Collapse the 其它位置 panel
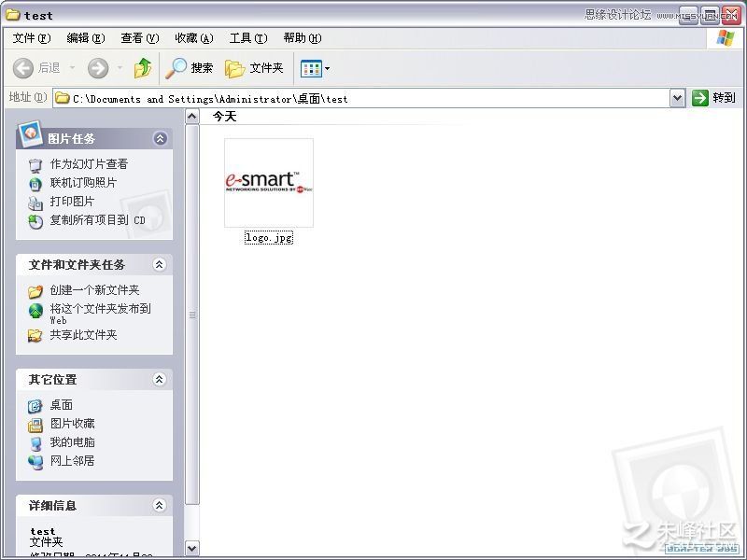Screen dimensions: 747x560 (159, 380)
